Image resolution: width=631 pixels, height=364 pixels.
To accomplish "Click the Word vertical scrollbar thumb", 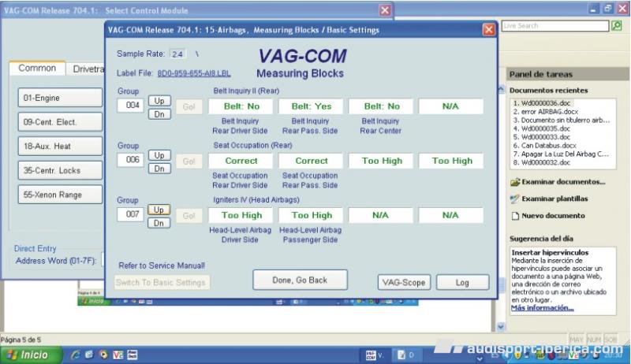I will pyautogui.click(x=502, y=285).
